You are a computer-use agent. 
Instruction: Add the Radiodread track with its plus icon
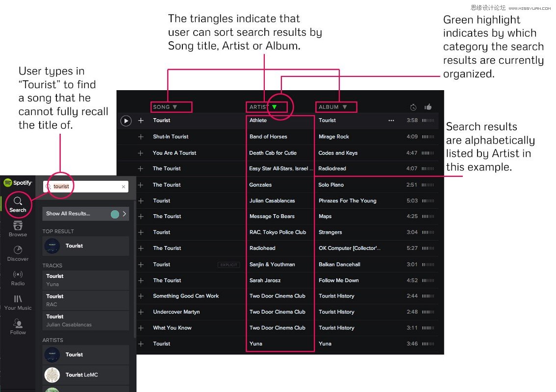click(141, 169)
